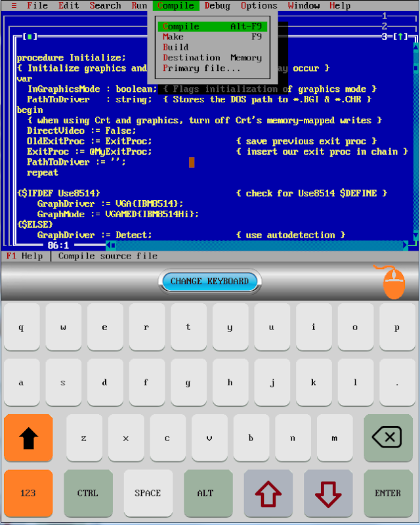The height and width of the screenshot is (525, 420).
Task: Open the Edit menu
Action: coord(68,5)
